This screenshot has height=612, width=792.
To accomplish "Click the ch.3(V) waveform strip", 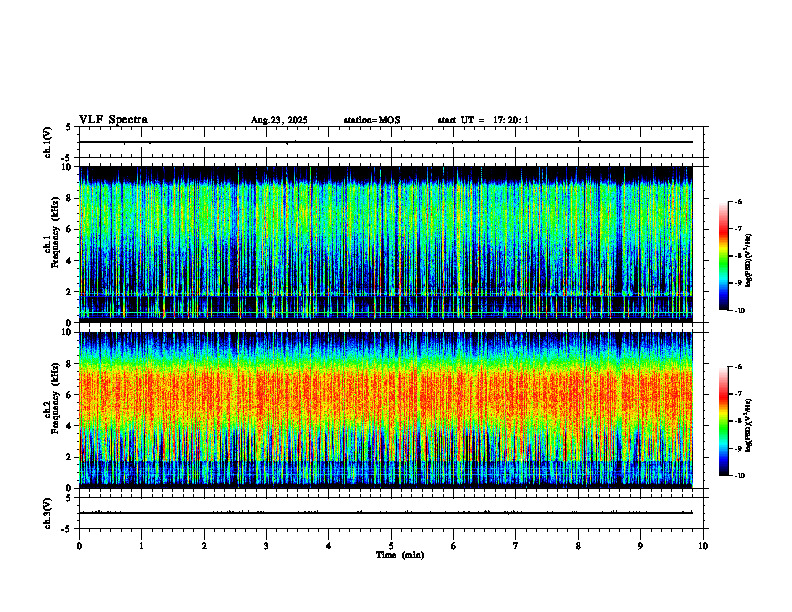I will [x=391, y=513].
